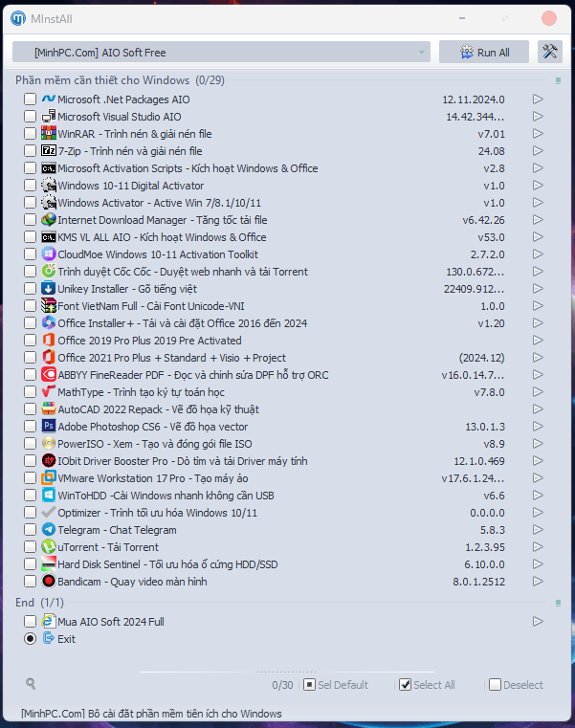Image resolution: width=575 pixels, height=728 pixels.
Task: Click the settings tools icon beside Run All
Action: (549, 52)
